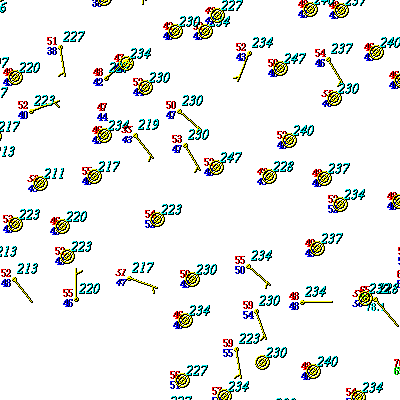Select the wind barb below pressure 219

coord(144,147)
